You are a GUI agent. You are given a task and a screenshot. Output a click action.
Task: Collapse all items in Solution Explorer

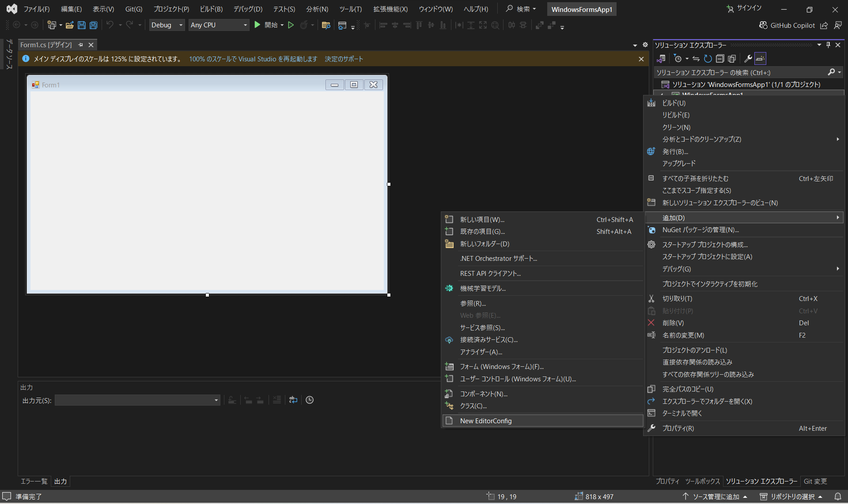(x=720, y=58)
